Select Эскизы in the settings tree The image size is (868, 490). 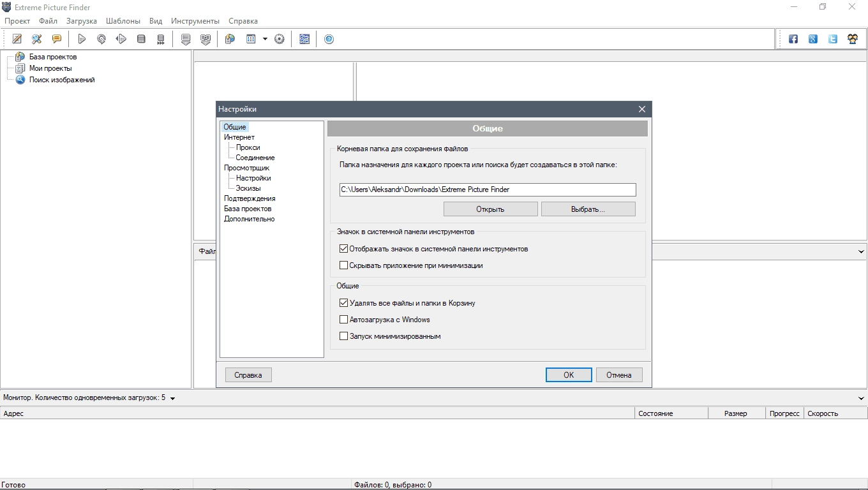click(248, 188)
